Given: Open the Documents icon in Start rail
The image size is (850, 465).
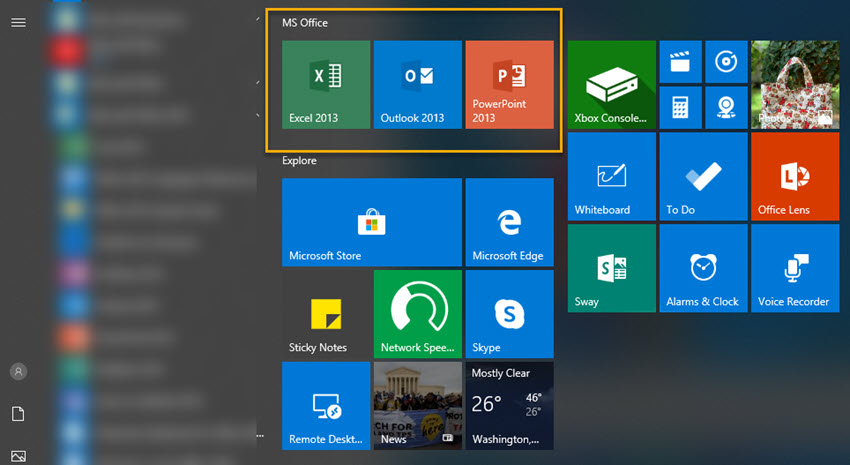Looking at the screenshot, I should click(x=18, y=414).
